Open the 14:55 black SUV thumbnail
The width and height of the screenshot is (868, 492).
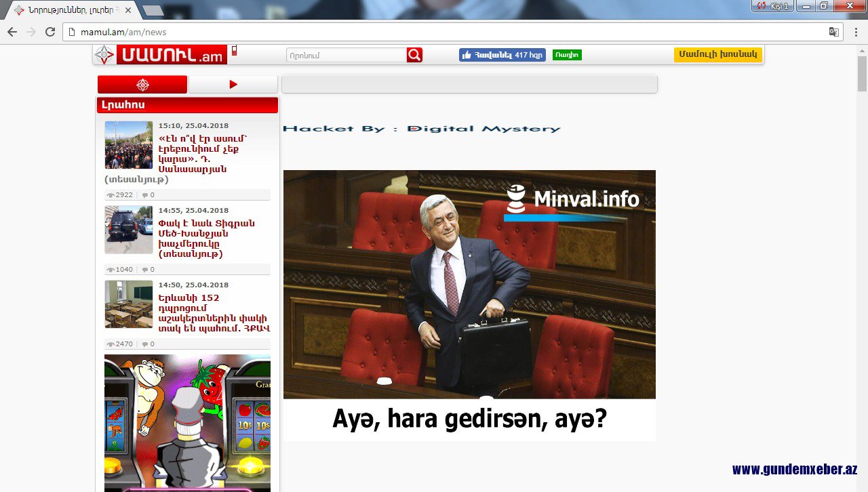tap(129, 230)
